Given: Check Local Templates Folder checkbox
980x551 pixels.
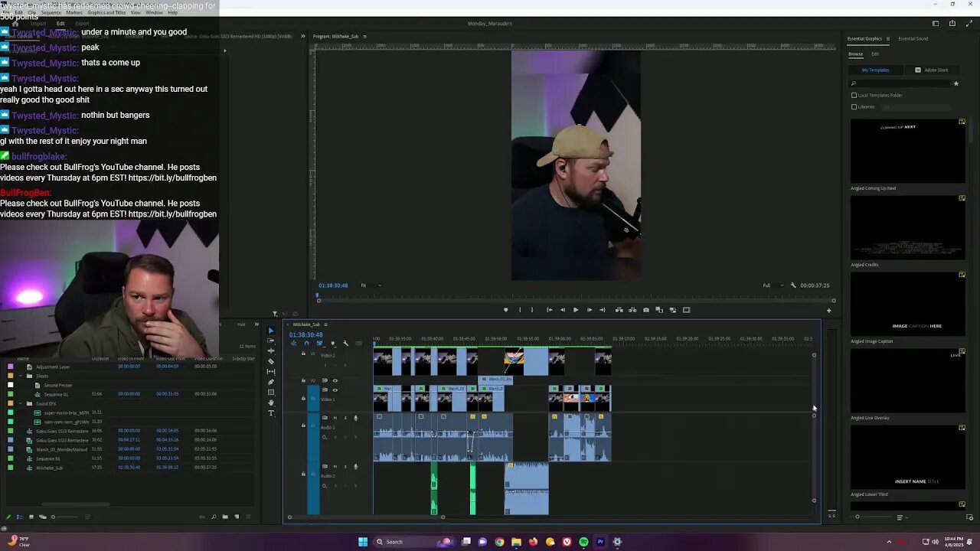Looking at the screenshot, I should [x=854, y=96].
